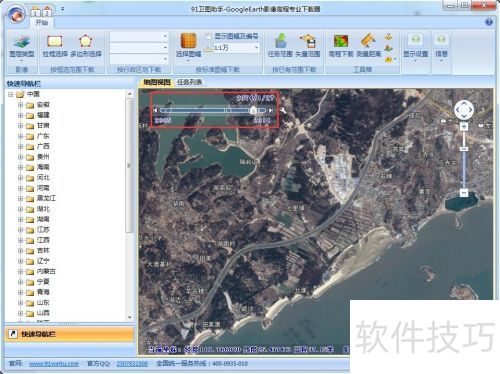This screenshot has width=500, height=374.
Task: Click the official QQ number link
Action: [x=132, y=364]
